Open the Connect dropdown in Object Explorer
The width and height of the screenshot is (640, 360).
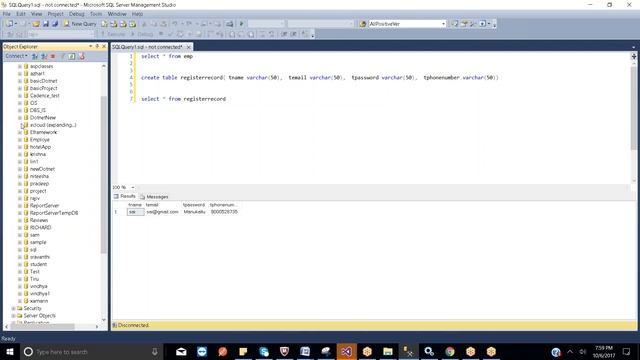[x=16, y=56]
